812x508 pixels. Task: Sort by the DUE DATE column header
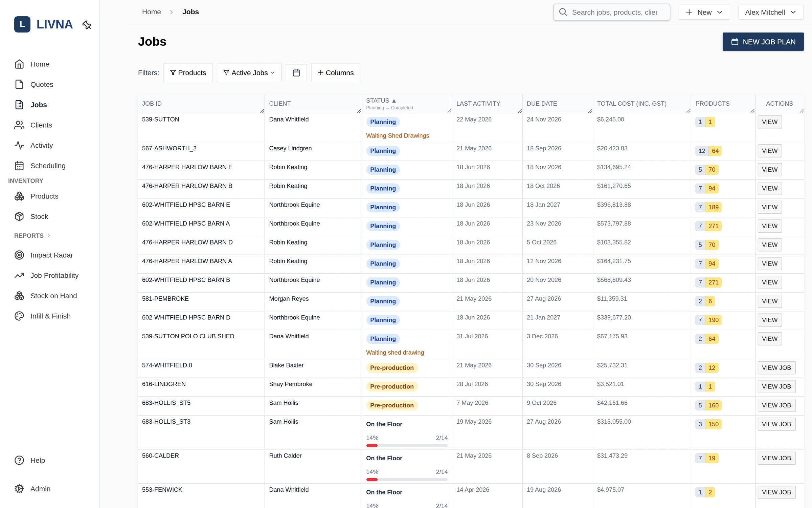tap(558, 103)
